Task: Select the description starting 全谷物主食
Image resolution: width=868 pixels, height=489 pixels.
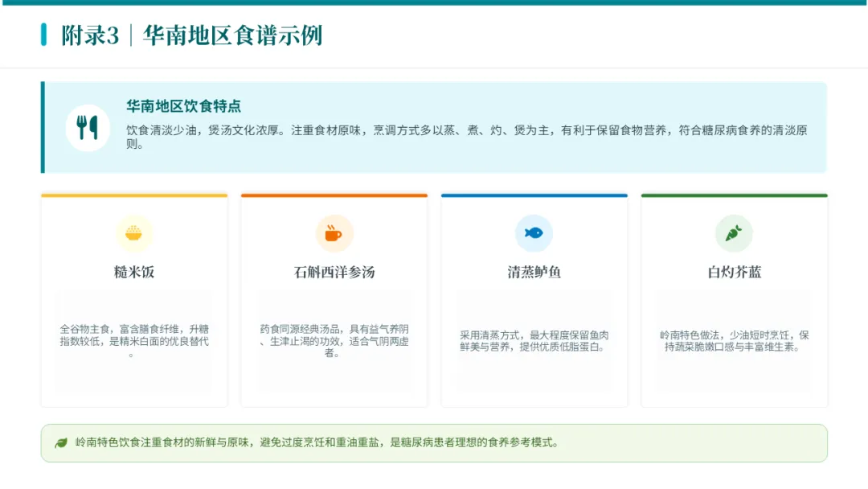Action: tap(134, 341)
